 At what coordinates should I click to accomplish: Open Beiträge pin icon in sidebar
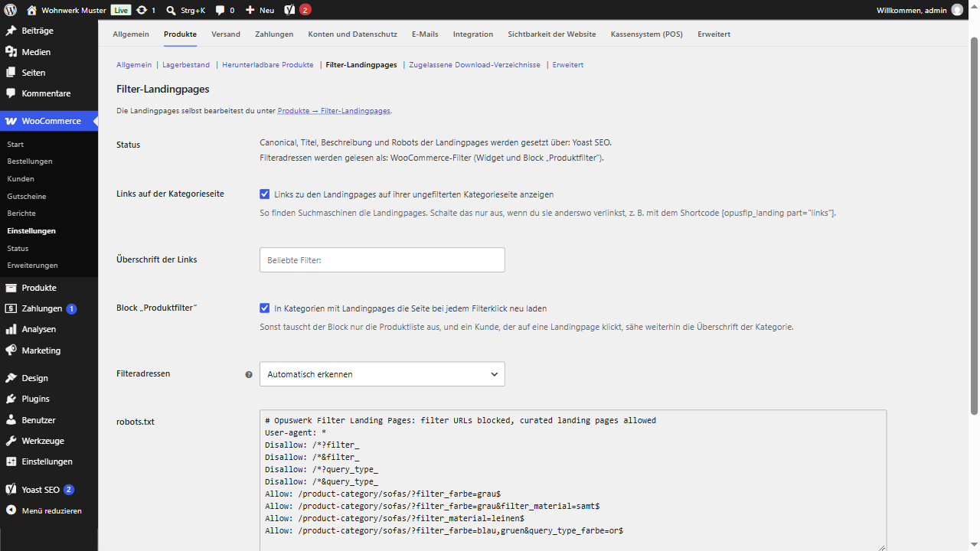pyautogui.click(x=11, y=31)
